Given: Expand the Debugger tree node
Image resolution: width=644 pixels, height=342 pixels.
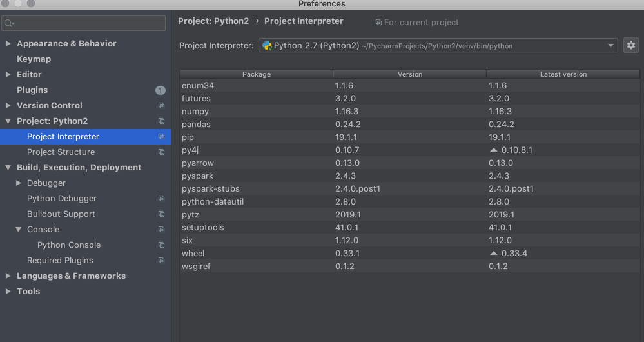Looking at the screenshot, I should tap(19, 183).
